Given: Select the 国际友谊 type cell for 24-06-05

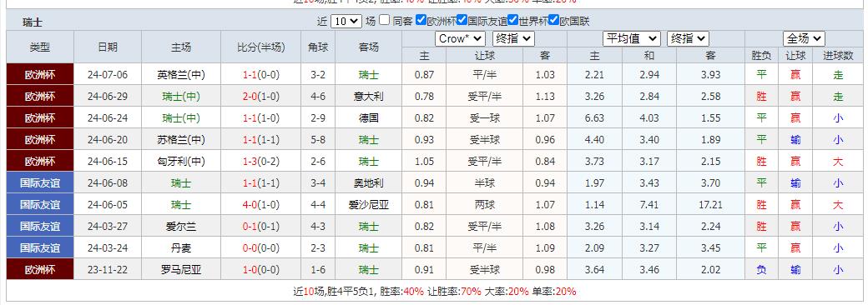Looking at the screenshot, I should click(40, 204).
